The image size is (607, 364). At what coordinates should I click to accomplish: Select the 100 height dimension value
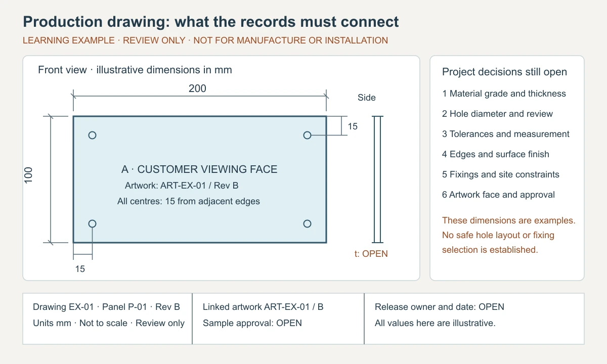(28, 175)
